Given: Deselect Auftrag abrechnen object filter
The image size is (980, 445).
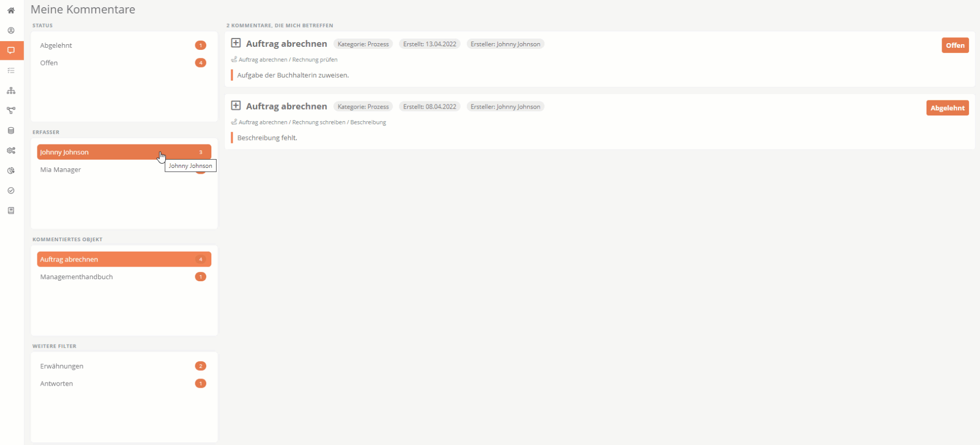Looking at the screenshot, I should point(124,259).
